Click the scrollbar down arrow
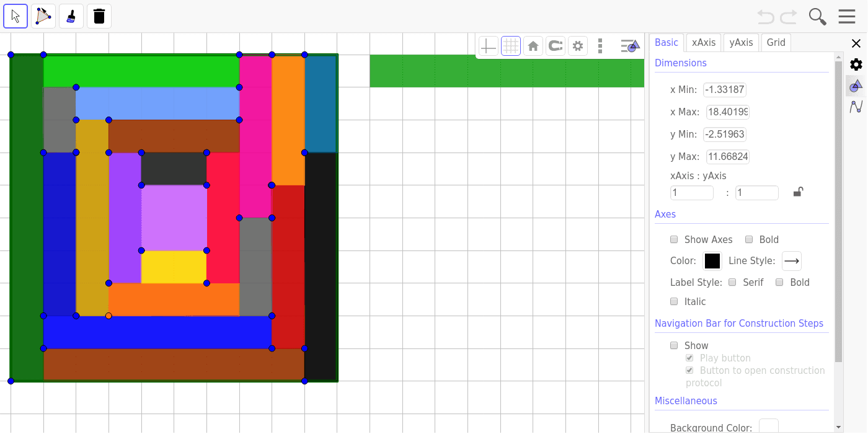868x434 pixels. [x=839, y=427]
